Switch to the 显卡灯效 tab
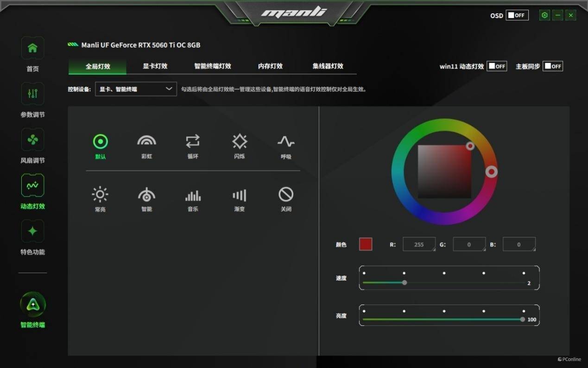Viewport: 588px width, 368px height. pos(155,66)
